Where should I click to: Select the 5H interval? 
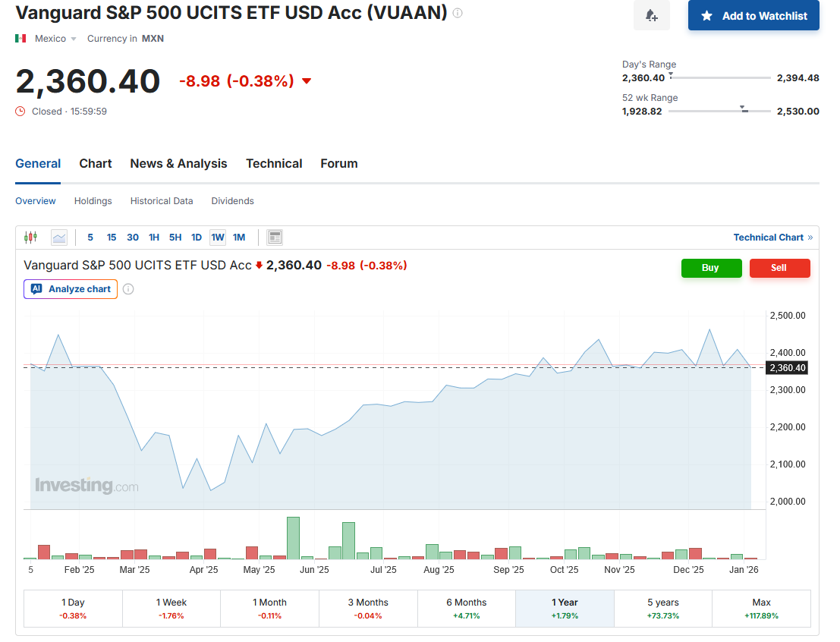click(175, 237)
